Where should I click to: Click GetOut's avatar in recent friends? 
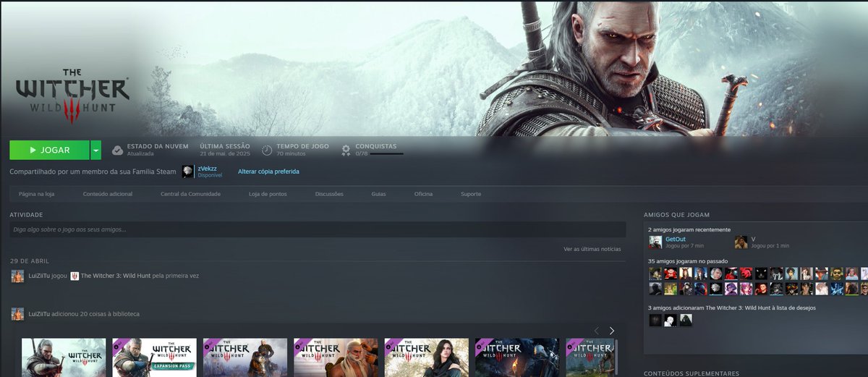(x=655, y=242)
